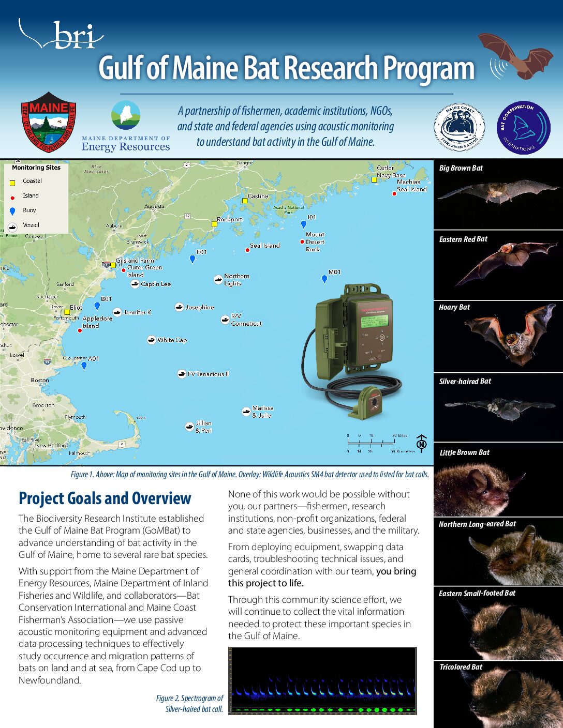Viewport: 563px width, 728px height.
Task: Click the blue Buoy marker in legend
Action: (x=12, y=211)
